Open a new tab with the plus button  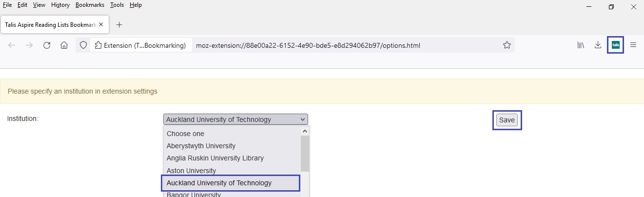point(119,24)
